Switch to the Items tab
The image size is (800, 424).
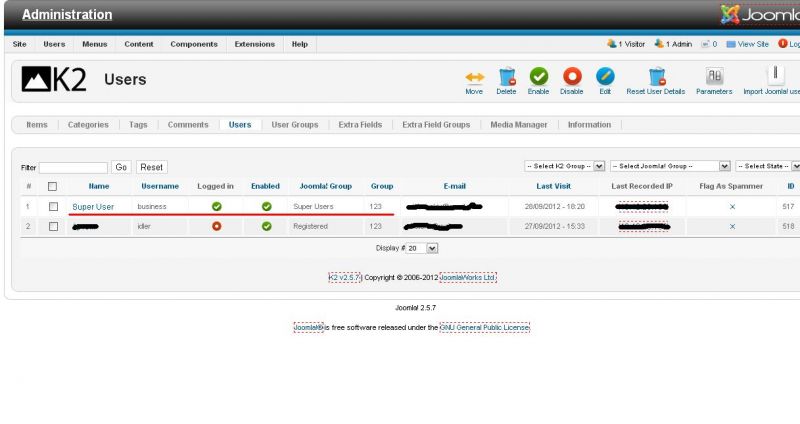click(37, 125)
